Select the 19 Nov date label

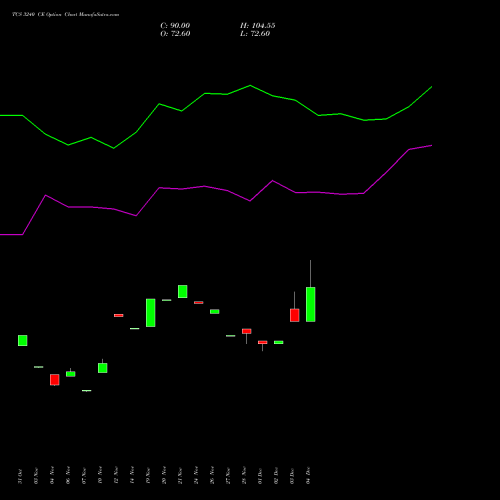148,476
